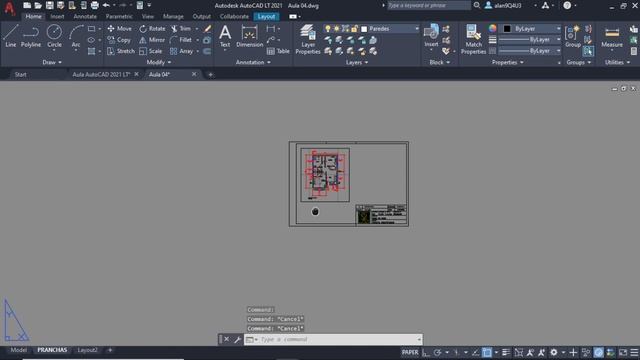Click the object color wheel icon
This screenshot has height=360, width=640.
[493, 28]
